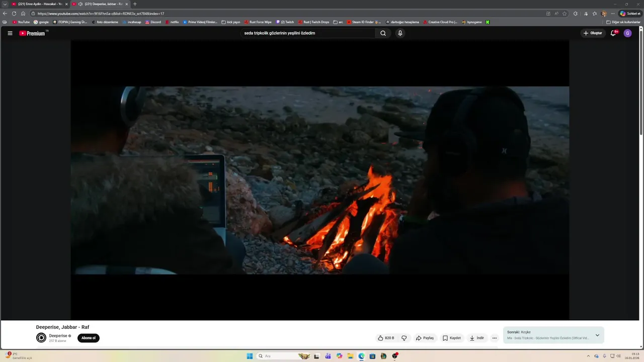This screenshot has height=362, width=644.
Task: Open the Deeperise channel name link
Action: tap(58, 335)
